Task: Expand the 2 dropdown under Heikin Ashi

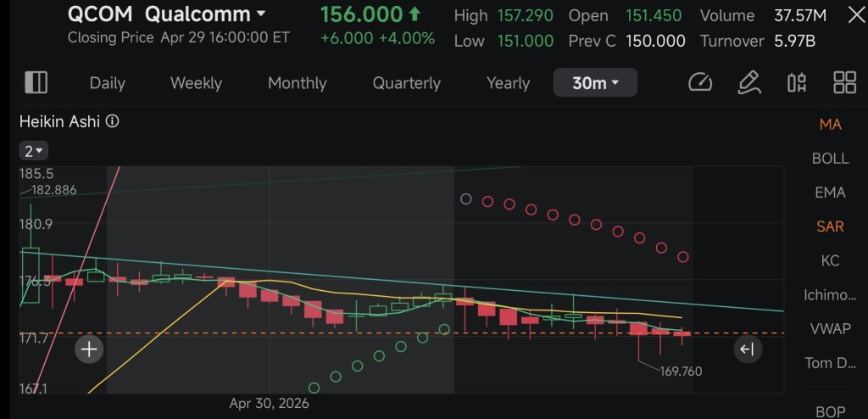Action: (34, 151)
